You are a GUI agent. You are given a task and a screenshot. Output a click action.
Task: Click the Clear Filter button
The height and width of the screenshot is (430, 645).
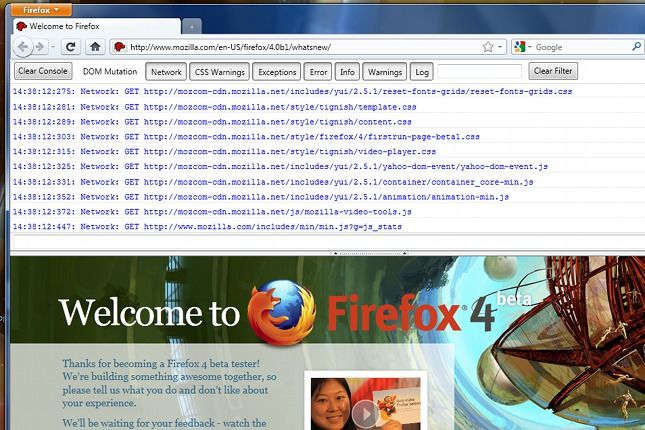[553, 71]
